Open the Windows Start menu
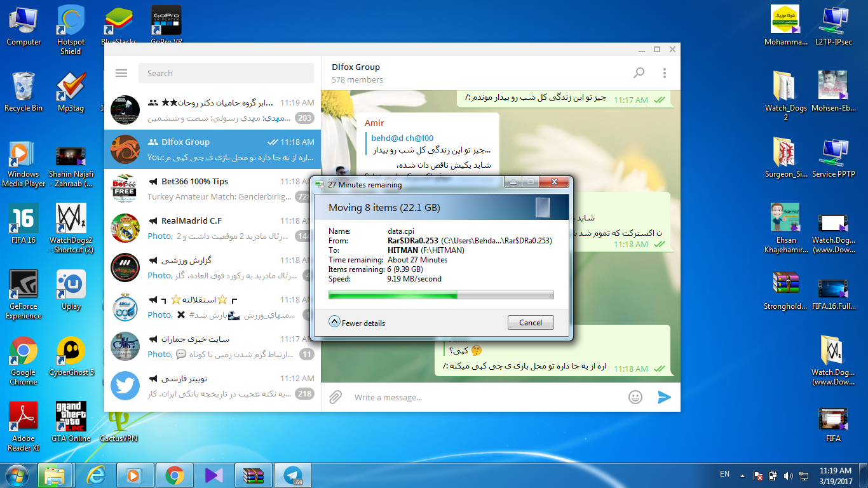This screenshot has height=488, width=868. [18, 475]
